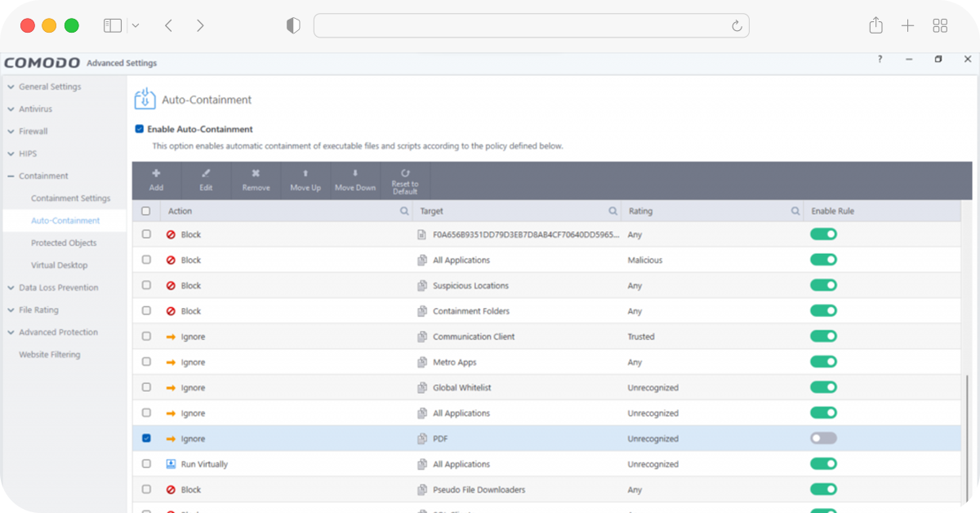
Task: Select the Malicious rating cell
Action: tap(645, 260)
